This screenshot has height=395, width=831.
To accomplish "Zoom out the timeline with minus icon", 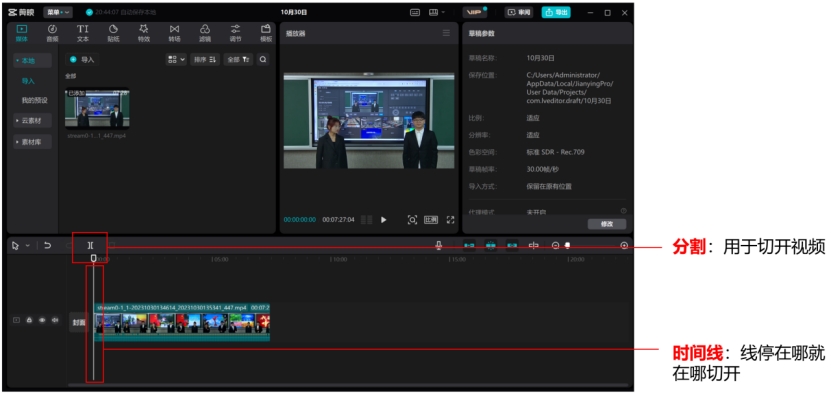I will point(555,245).
